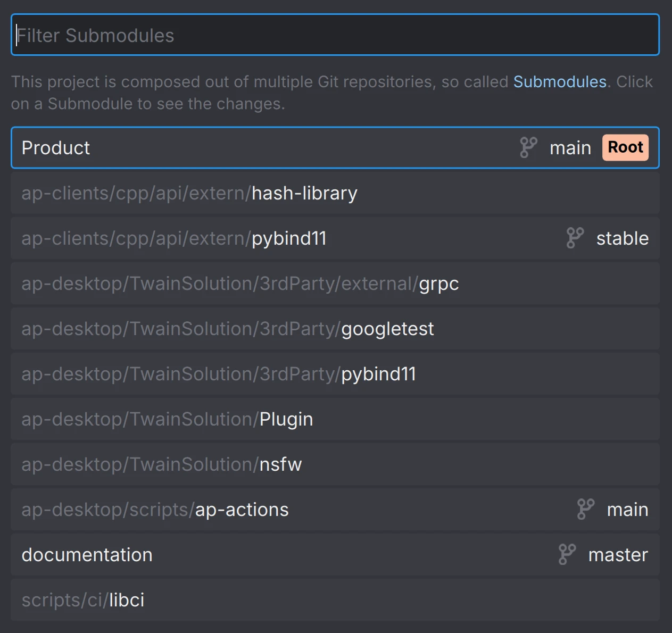Click the Root badge on Product row
The height and width of the screenshot is (633, 672).
click(x=625, y=148)
